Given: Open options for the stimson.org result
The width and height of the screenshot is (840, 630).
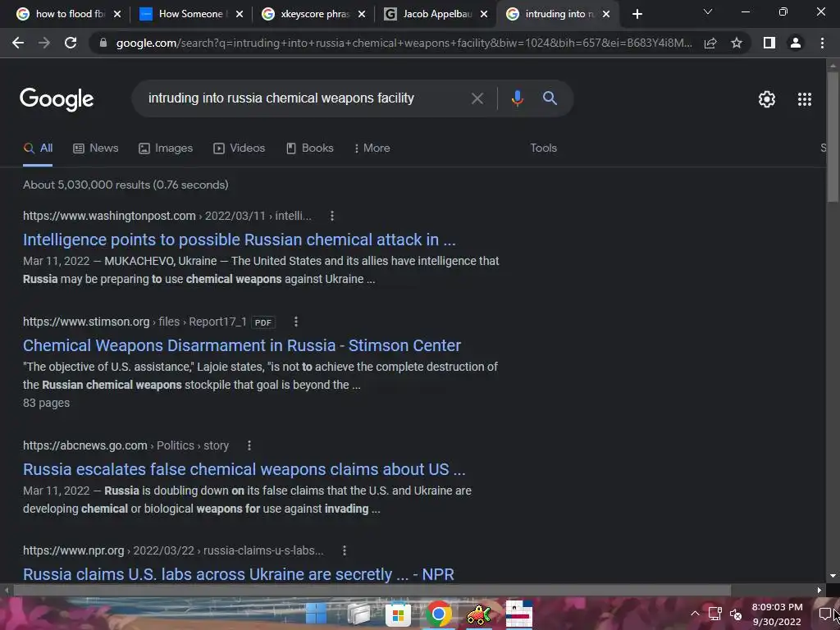Looking at the screenshot, I should (295, 322).
